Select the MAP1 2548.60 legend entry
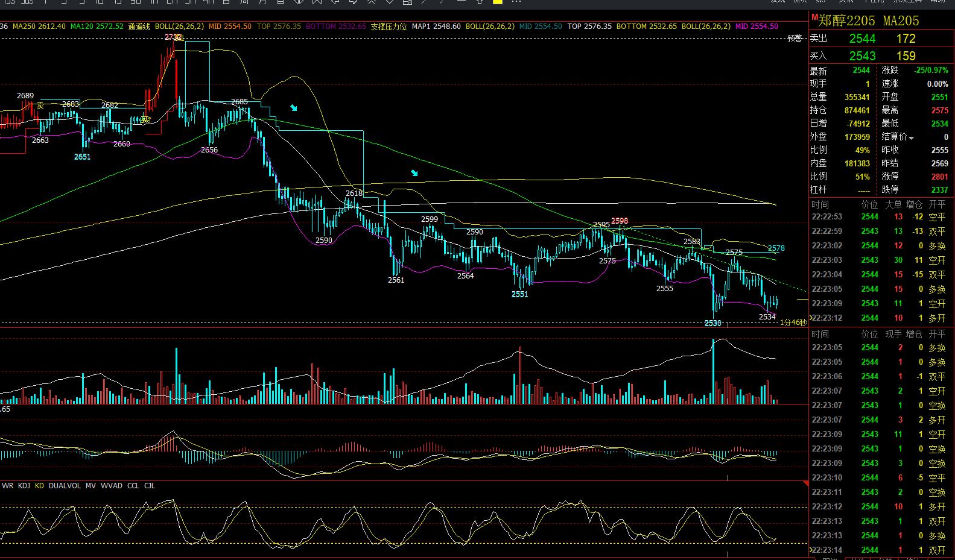The height and width of the screenshot is (560, 955). click(436, 27)
